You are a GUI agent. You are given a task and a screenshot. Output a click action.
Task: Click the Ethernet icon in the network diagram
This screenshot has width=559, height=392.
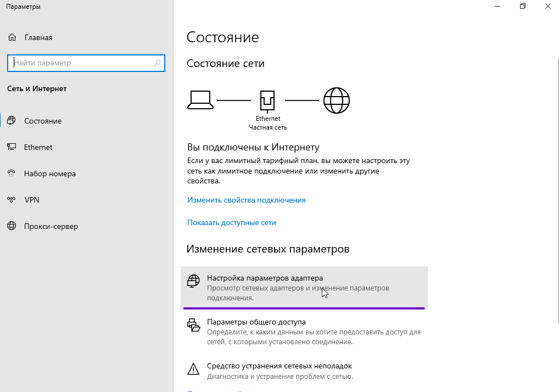(x=267, y=100)
